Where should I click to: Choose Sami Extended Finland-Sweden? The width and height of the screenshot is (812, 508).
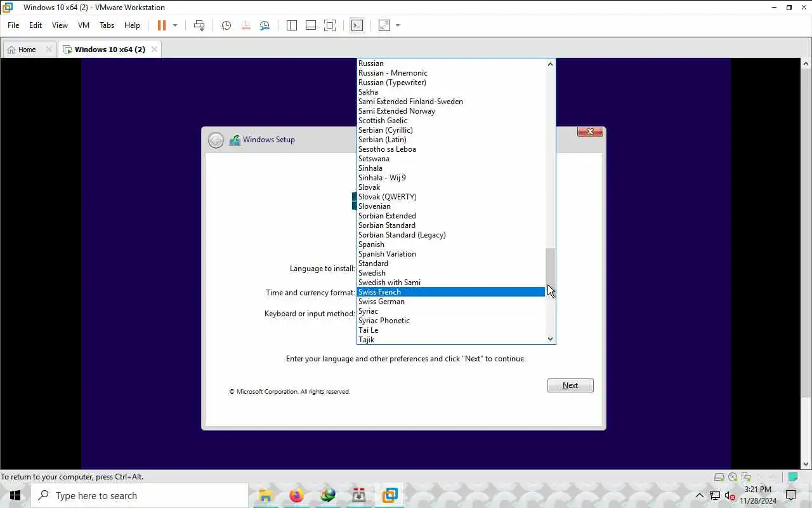[450, 102]
